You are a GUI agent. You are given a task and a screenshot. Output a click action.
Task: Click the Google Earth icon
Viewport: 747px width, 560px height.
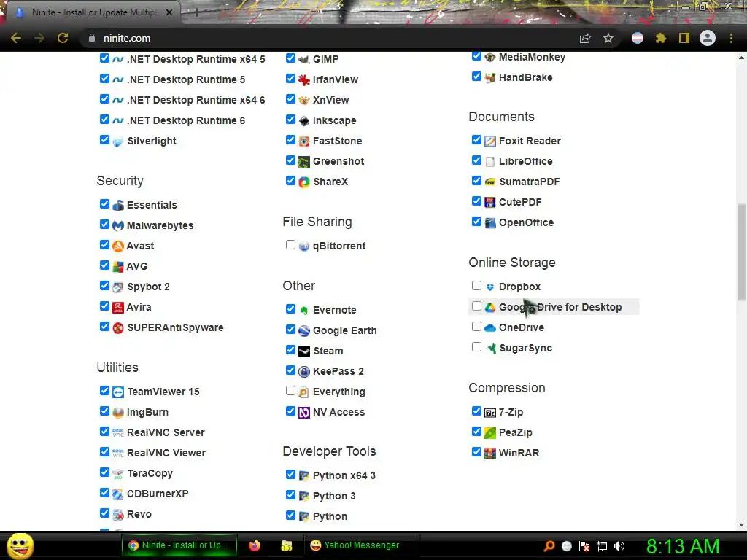coord(303,330)
